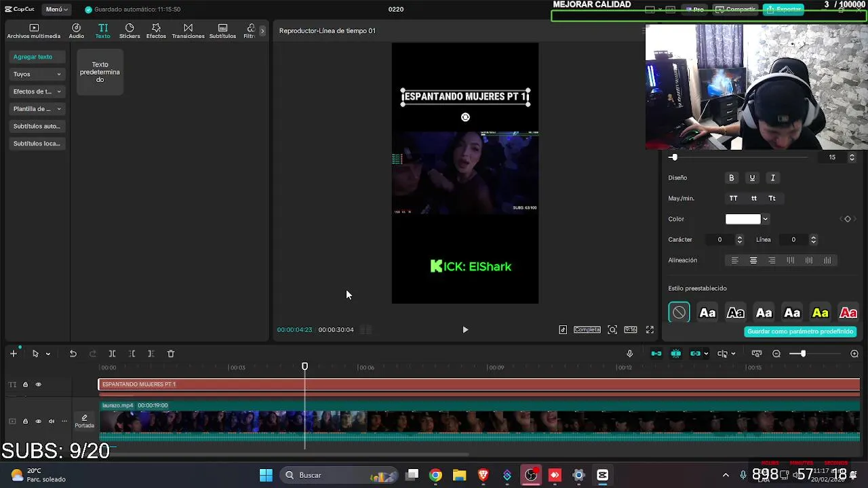
Task: Click the Carácter spacing stepper
Action: [740, 239]
